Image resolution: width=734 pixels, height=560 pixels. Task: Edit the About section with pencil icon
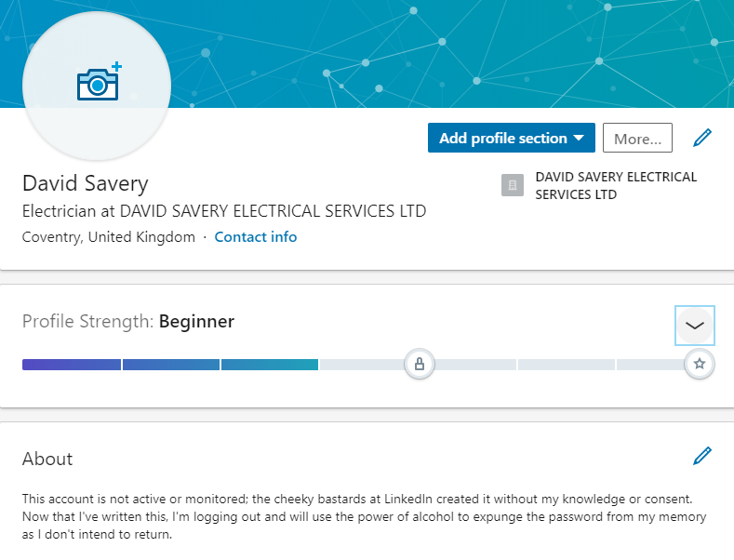tap(702, 456)
